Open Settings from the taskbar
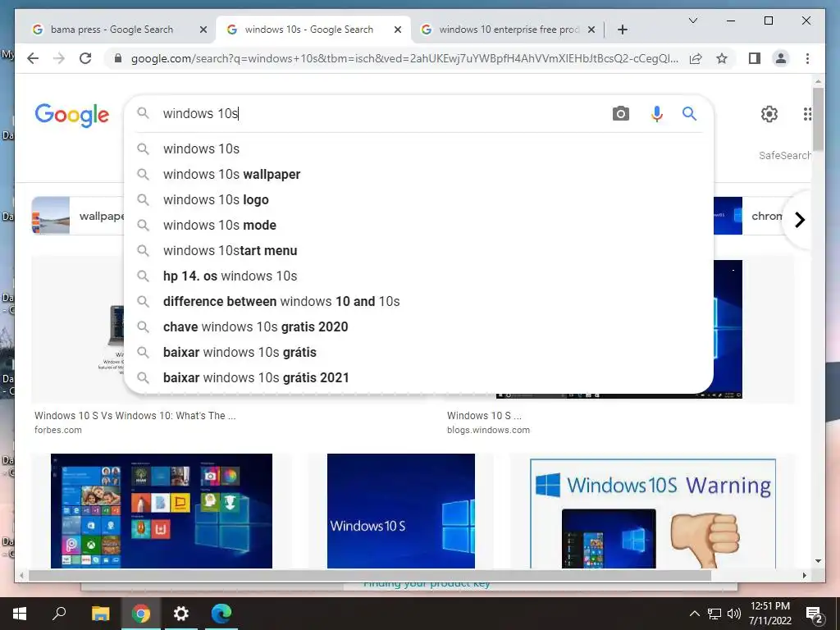The width and height of the screenshot is (840, 630). (181, 614)
